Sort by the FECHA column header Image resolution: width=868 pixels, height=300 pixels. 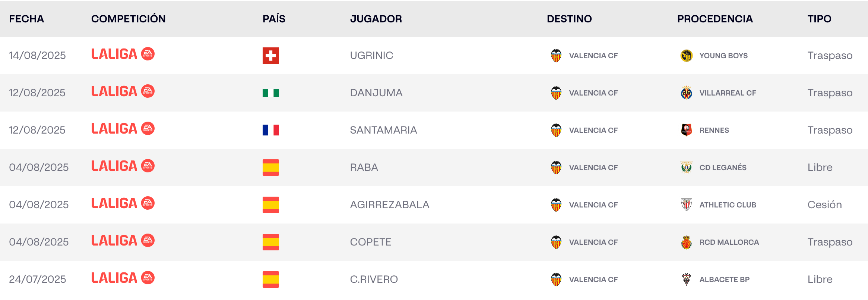pos(26,19)
